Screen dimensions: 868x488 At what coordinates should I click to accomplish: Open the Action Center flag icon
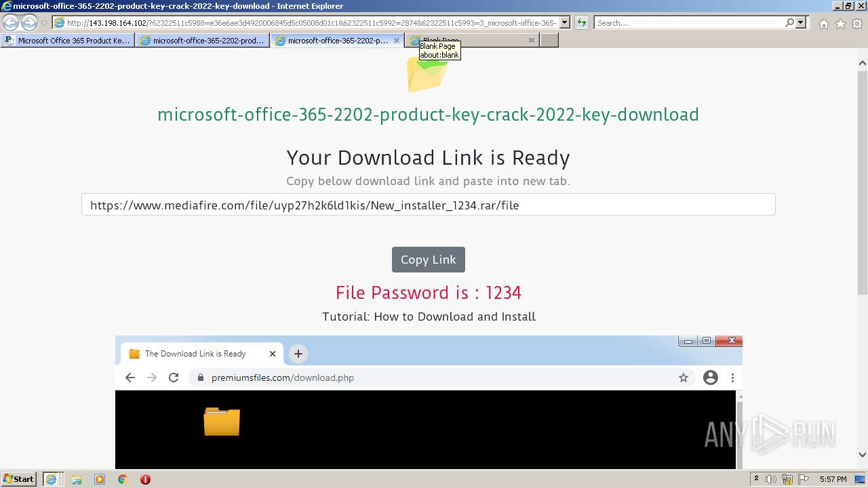tap(803, 479)
